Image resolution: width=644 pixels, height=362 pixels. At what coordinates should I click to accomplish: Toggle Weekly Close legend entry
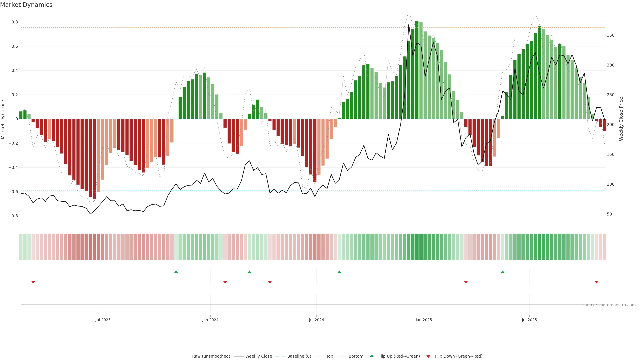[x=258, y=356]
